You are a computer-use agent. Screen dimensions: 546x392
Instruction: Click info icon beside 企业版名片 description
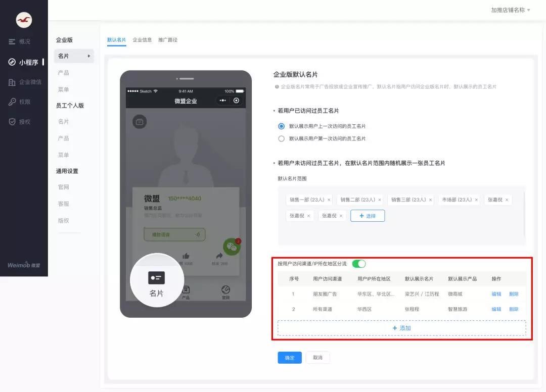(277, 86)
